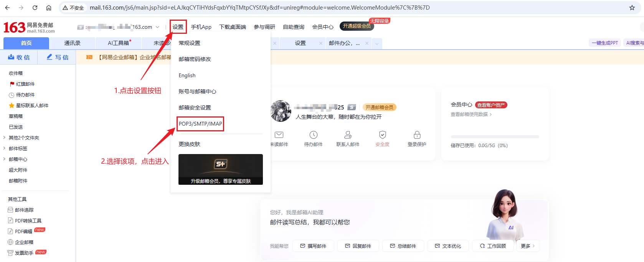Switch to the 设置 tab
The height and width of the screenshot is (262, 644).
300,43
